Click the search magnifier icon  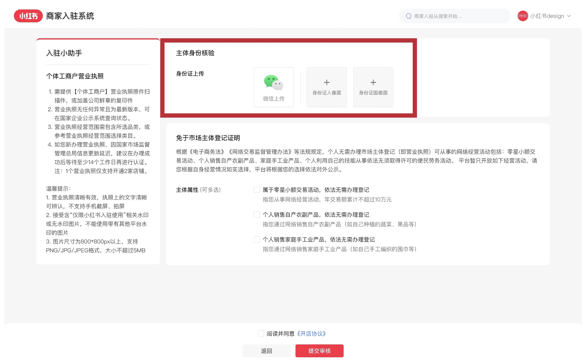pos(409,16)
